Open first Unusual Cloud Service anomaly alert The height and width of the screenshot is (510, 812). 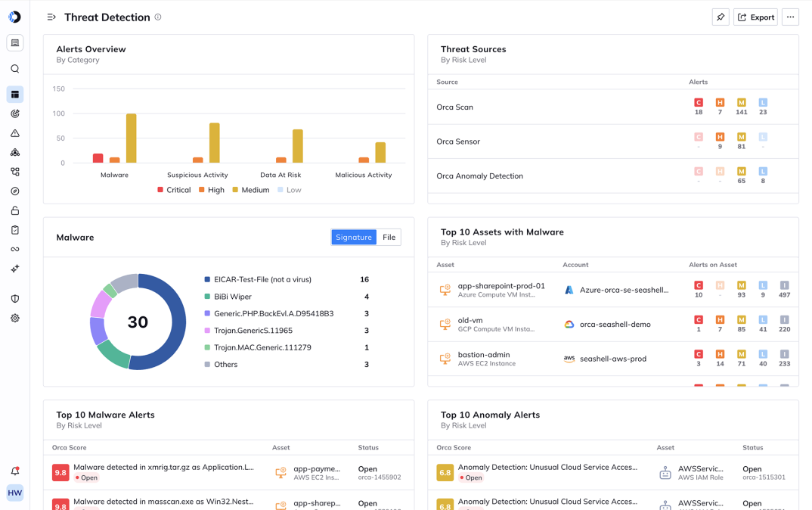548,467
